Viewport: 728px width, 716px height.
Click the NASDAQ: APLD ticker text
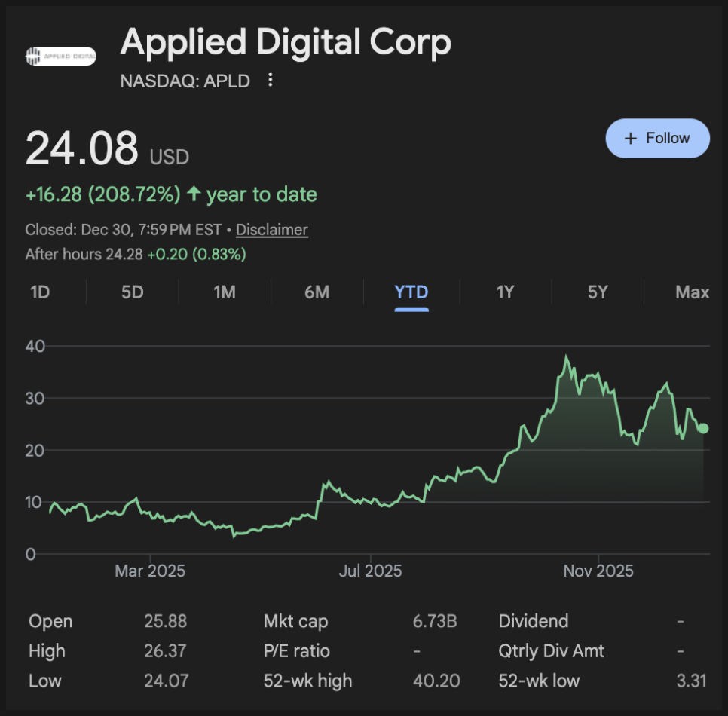185,81
